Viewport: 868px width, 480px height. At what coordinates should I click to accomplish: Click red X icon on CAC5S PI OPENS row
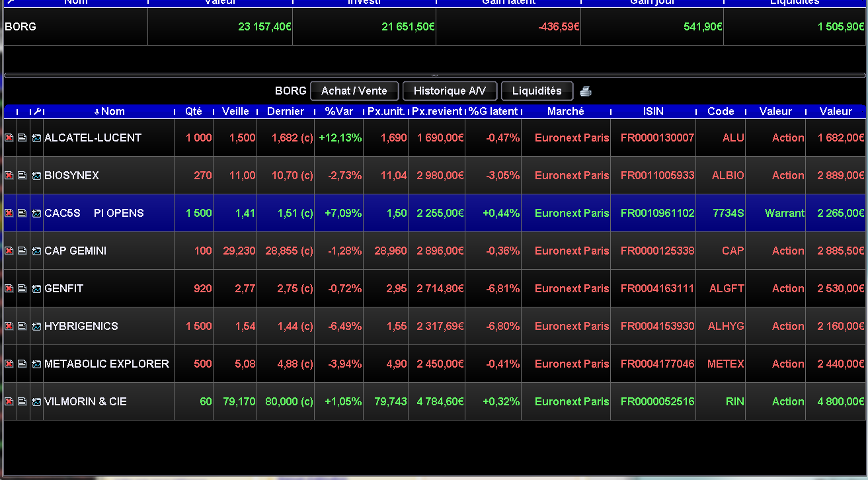pyautogui.click(x=9, y=213)
